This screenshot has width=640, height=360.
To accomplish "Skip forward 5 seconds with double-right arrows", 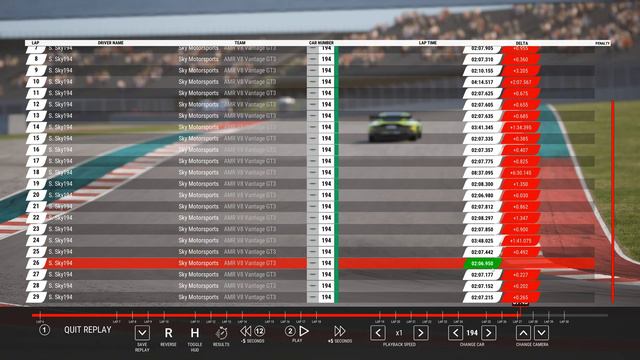I will coord(340,331).
